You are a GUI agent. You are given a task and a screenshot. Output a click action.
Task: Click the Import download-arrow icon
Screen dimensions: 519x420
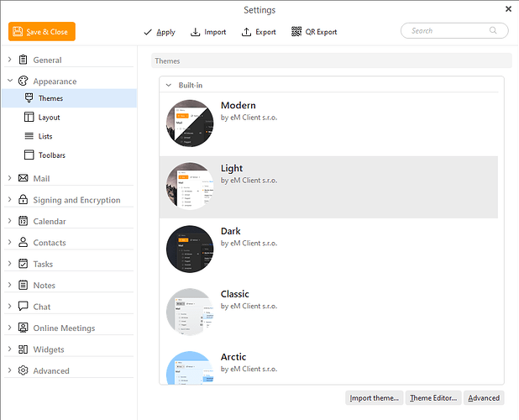(x=196, y=32)
